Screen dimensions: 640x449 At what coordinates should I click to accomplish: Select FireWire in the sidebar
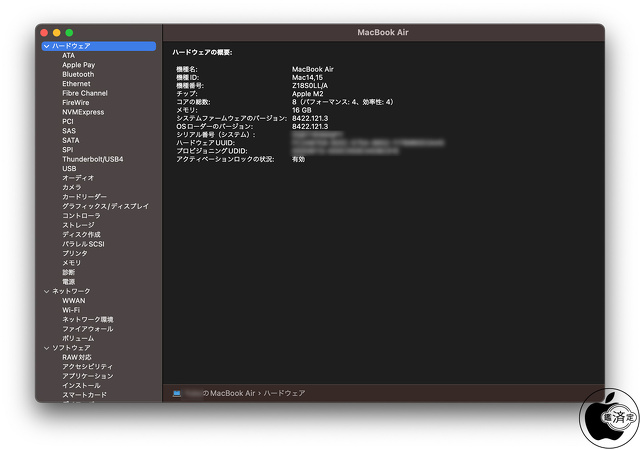tap(76, 102)
